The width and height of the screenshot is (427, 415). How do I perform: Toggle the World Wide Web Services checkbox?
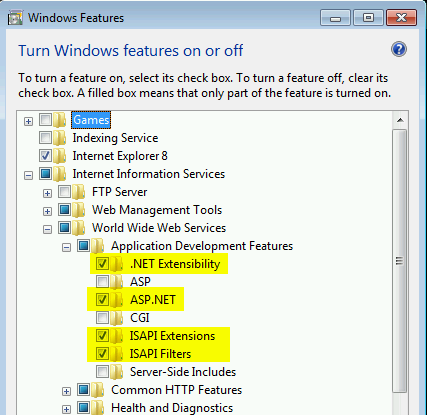[x=64, y=227]
